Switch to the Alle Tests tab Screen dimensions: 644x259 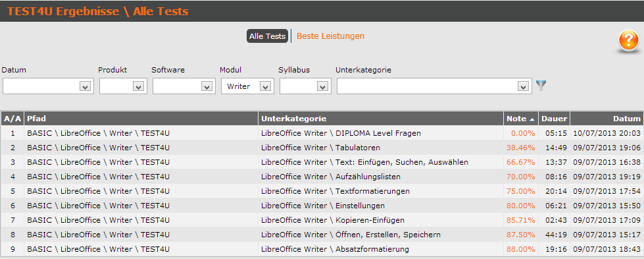coord(267,36)
